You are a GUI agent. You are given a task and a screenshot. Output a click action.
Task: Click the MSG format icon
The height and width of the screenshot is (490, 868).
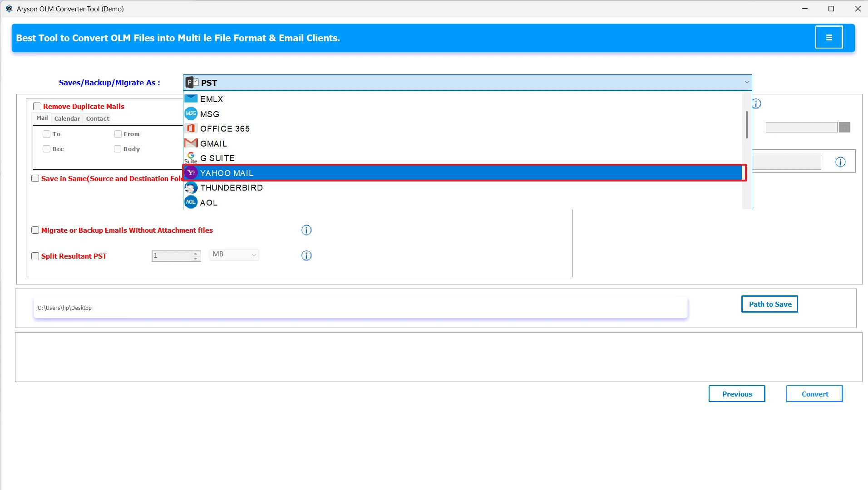[x=191, y=113]
